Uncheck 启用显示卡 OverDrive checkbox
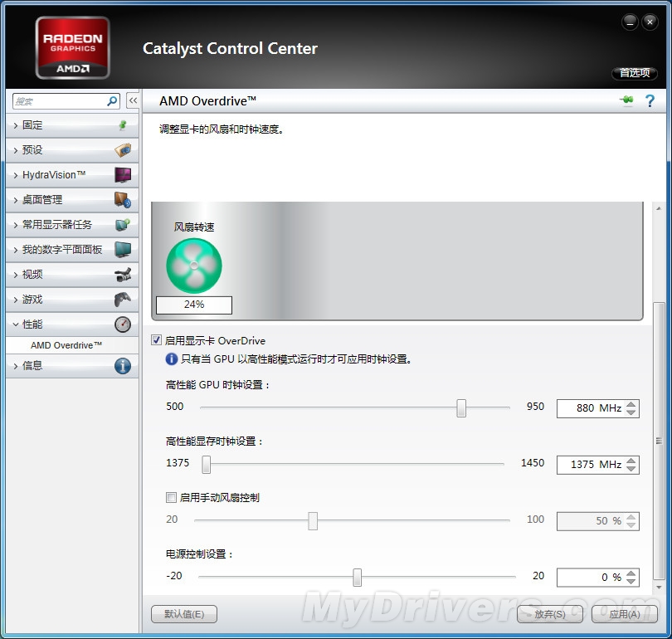Screen dimensions: 672x639 click(x=157, y=340)
